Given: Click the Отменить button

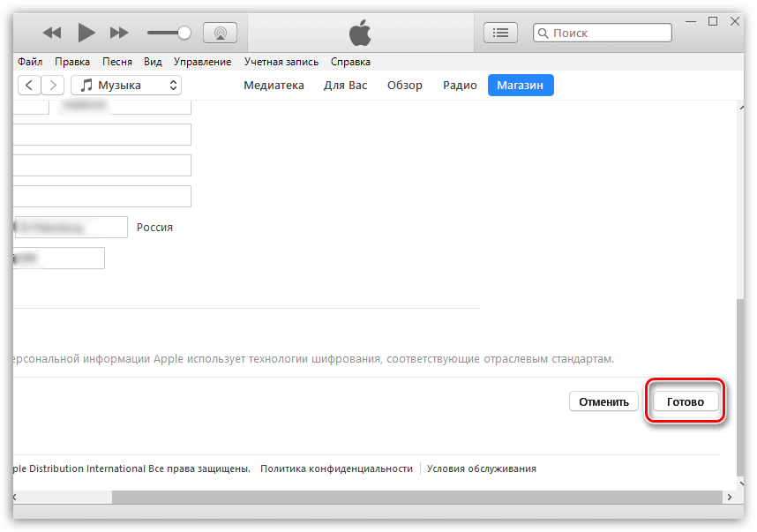Looking at the screenshot, I should pos(603,401).
